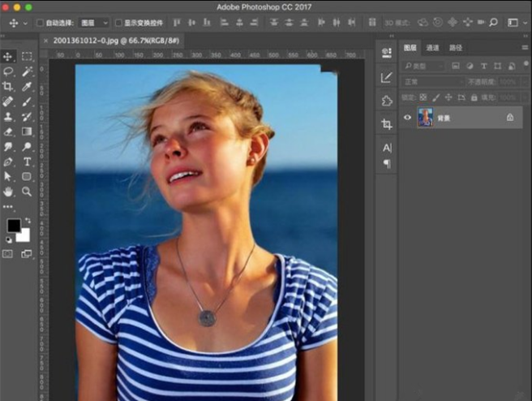Select the Magic Wand tool
The height and width of the screenshot is (401, 532).
pos(27,71)
